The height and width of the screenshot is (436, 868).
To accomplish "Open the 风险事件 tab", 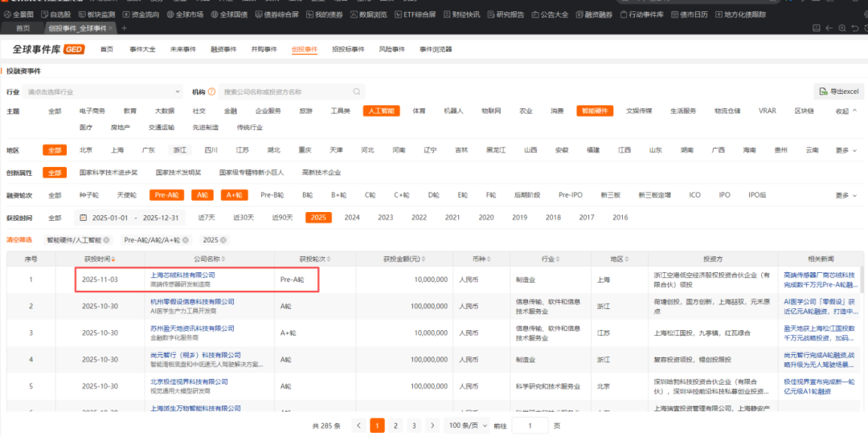I will [x=392, y=49].
